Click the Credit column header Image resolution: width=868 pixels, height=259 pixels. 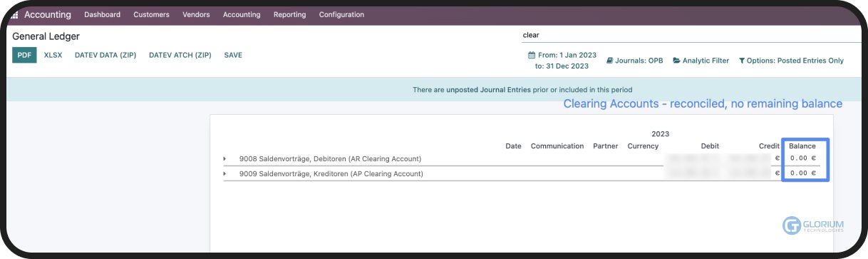tap(769, 146)
